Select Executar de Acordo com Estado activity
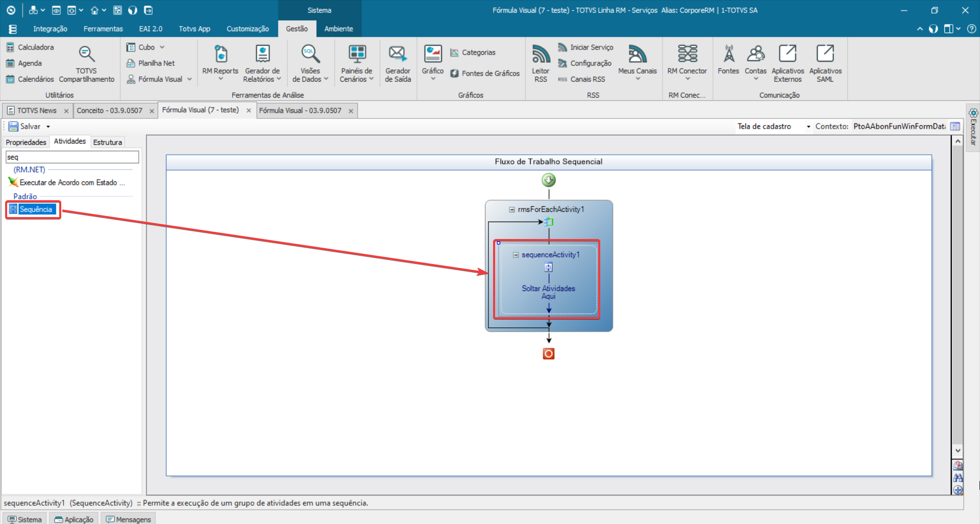The width and height of the screenshot is (980, 524). coord(66,182)
